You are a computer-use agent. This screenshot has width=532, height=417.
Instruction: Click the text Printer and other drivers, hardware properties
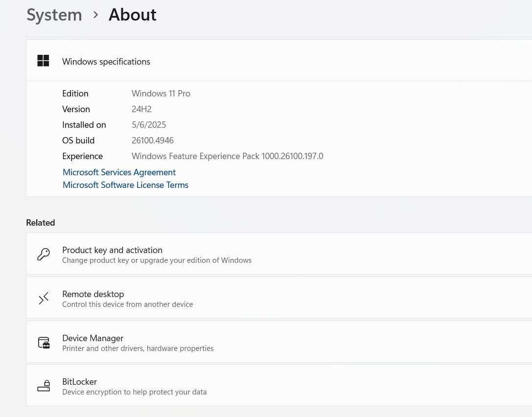pyautogui.click(x=138, y=348)
